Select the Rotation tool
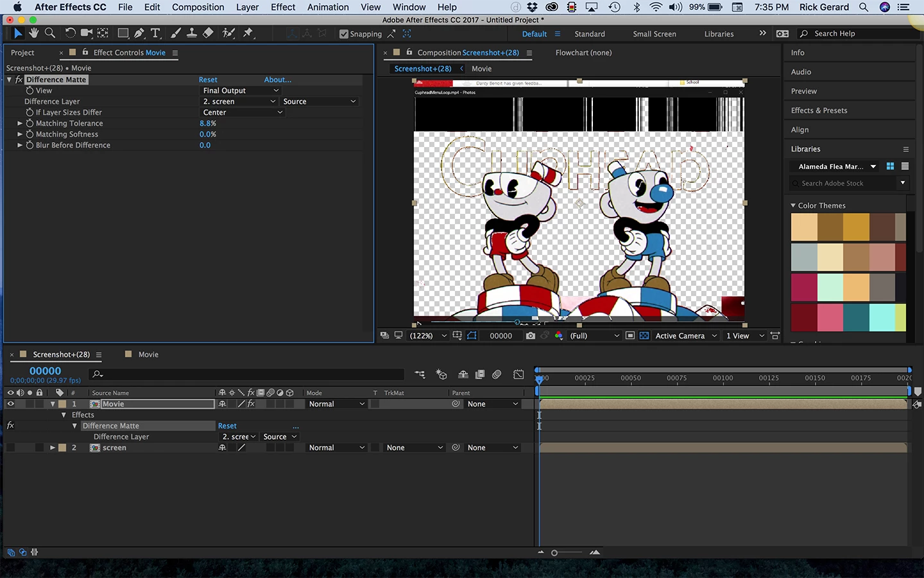 coord(70,33)
